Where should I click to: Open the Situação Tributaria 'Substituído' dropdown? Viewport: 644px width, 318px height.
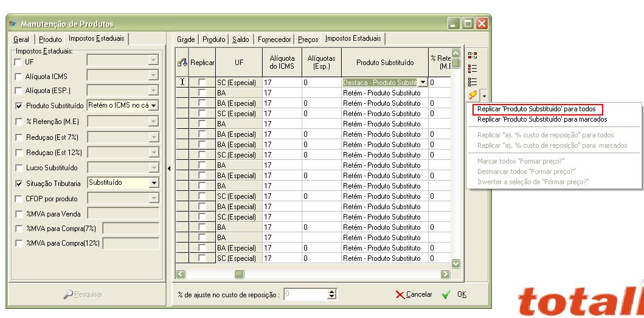pos(154,183)
